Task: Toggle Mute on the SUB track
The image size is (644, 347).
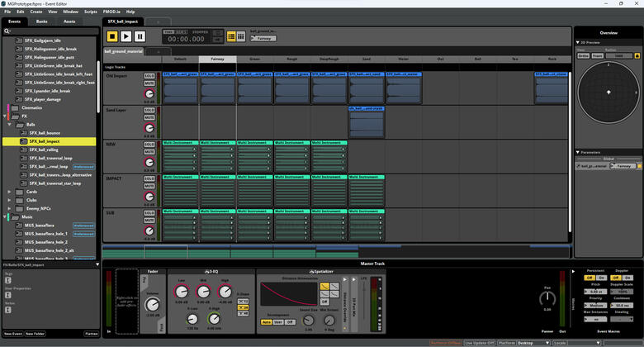Action: click(x=149, y=221)
